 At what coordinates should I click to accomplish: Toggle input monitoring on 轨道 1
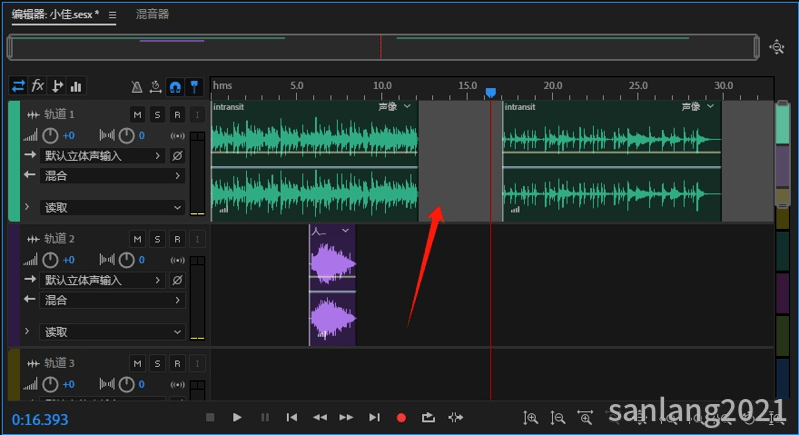tap(197, 115)
